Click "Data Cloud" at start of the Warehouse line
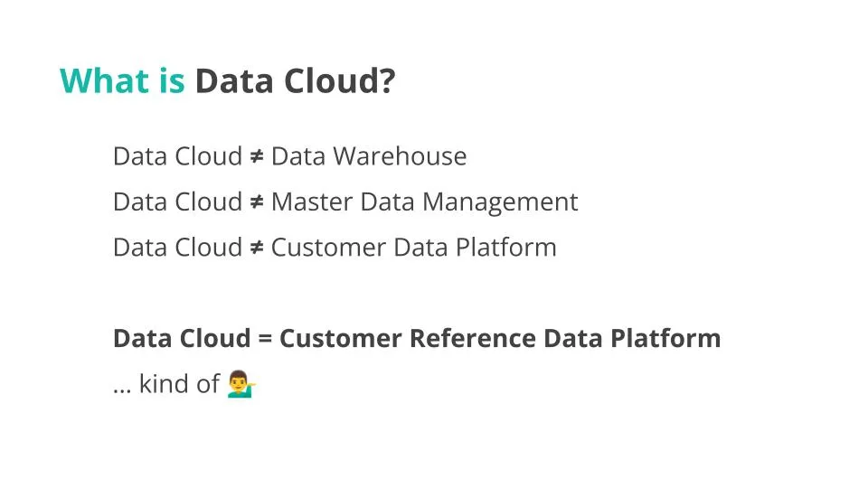The height and width of the screenshot is (488, 868). (177, 156)
